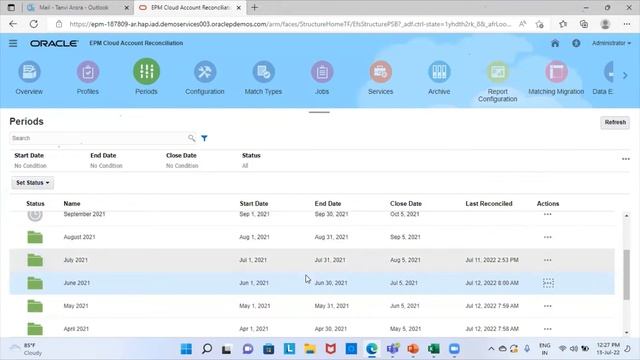The height and width of the screenshot is (360, 640).
Task: Select the June 2021 period name
Action: [77, 283]
